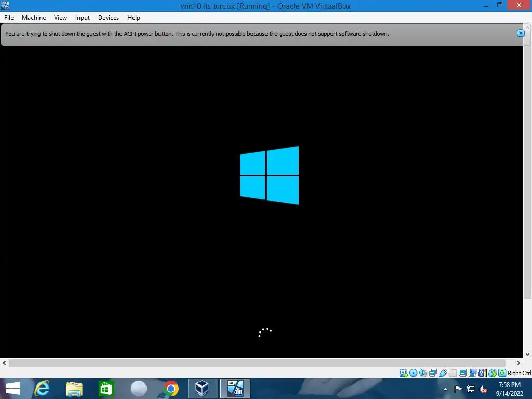Open the Help menu
Image resolution: width=532 pixels, height=399 pixels.
(134, 18)
